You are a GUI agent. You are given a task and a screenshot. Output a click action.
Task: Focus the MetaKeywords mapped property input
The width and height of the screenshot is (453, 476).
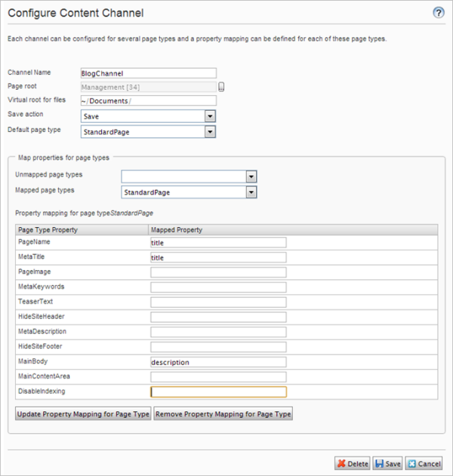click(x=218, y=287)
